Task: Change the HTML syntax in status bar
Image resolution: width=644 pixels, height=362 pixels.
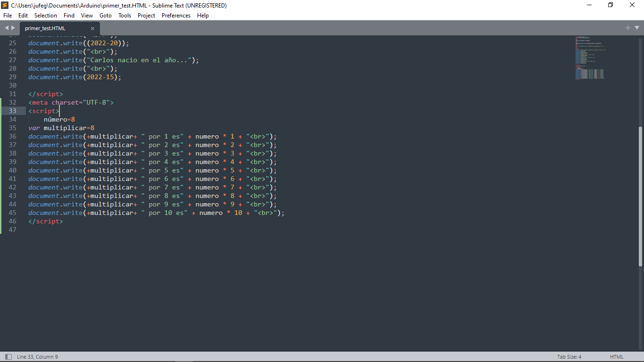Action: (x=617, y=357)
